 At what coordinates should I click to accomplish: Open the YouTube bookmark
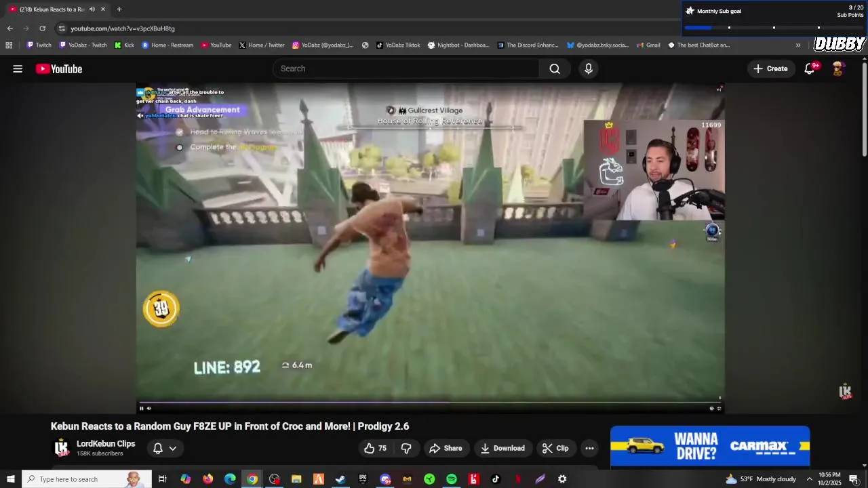(x=216, y=45)
